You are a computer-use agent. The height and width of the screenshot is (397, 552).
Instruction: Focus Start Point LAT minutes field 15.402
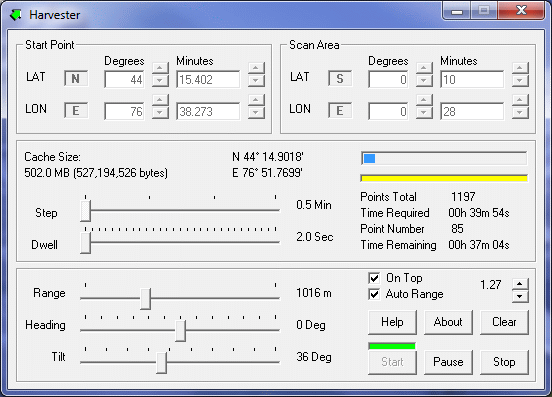pos(208,80)
